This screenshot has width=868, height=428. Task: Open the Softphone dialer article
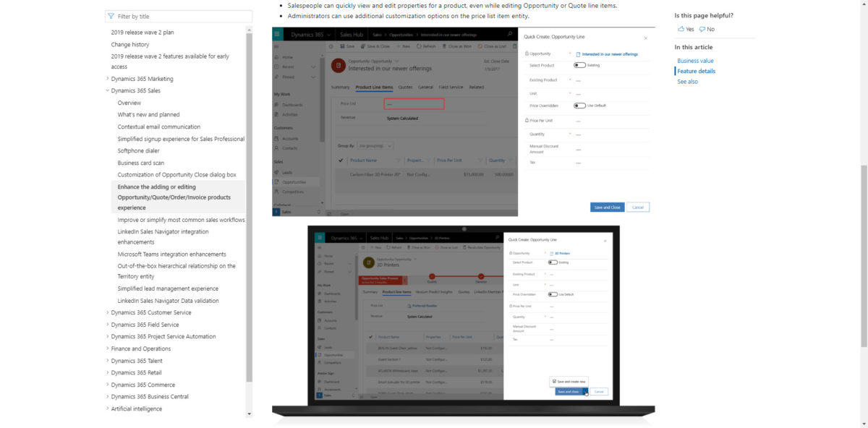[x=138, y=151]
